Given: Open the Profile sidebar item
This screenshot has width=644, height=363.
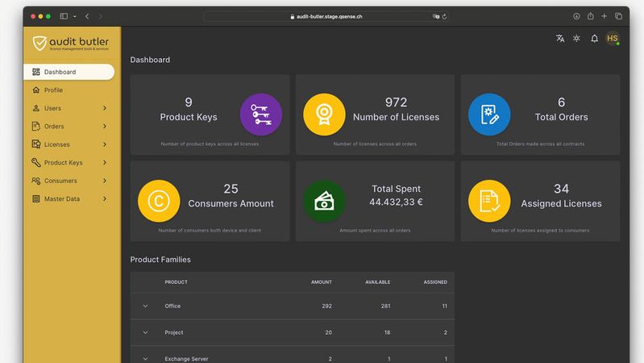Looking at the screenshot, I should tap(53, 90).
